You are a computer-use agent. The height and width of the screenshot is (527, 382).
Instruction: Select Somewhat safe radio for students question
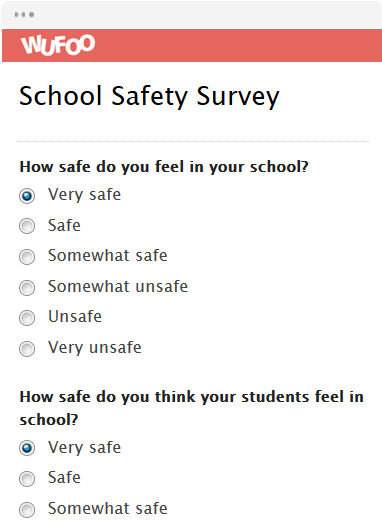27,510
